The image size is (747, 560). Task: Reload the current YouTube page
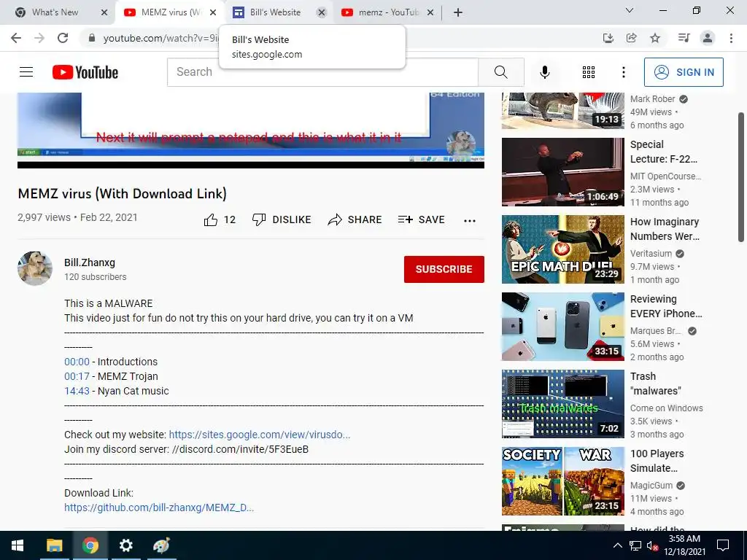coord(63,38)
